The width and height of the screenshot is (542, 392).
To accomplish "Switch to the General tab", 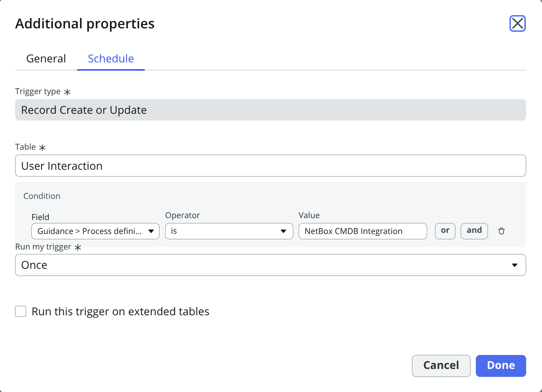I will (x=46, y=59).
